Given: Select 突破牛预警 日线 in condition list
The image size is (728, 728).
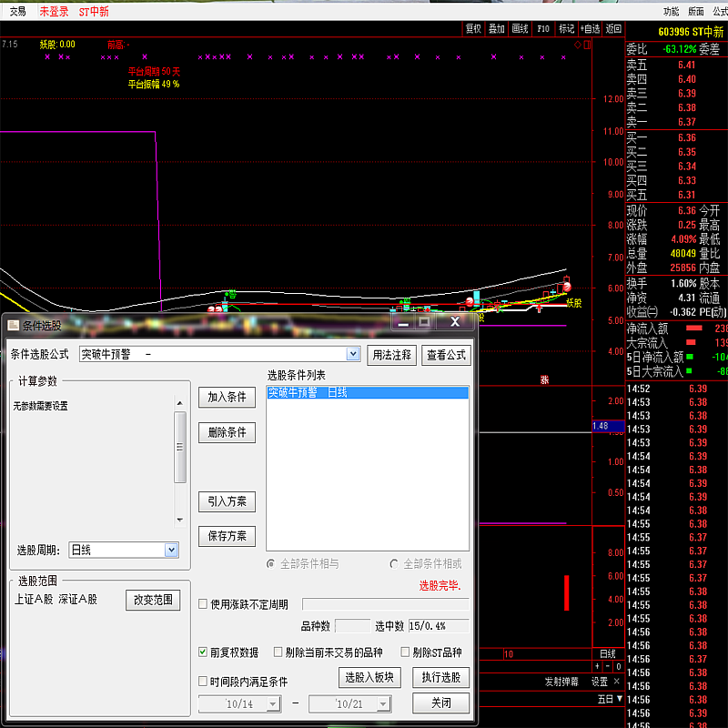Looking at the screenshot, I should [x=367, y=393].
